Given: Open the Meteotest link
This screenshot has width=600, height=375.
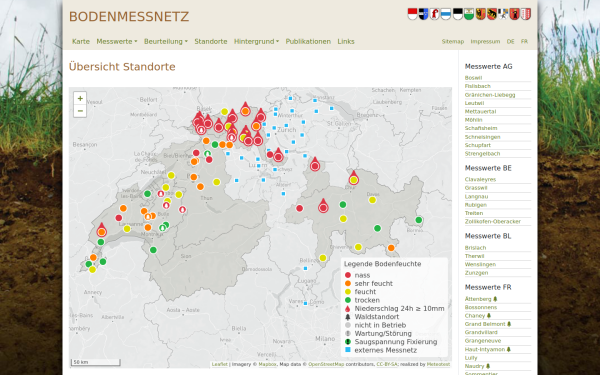Looking at the screenshot, I should point(439,364).
